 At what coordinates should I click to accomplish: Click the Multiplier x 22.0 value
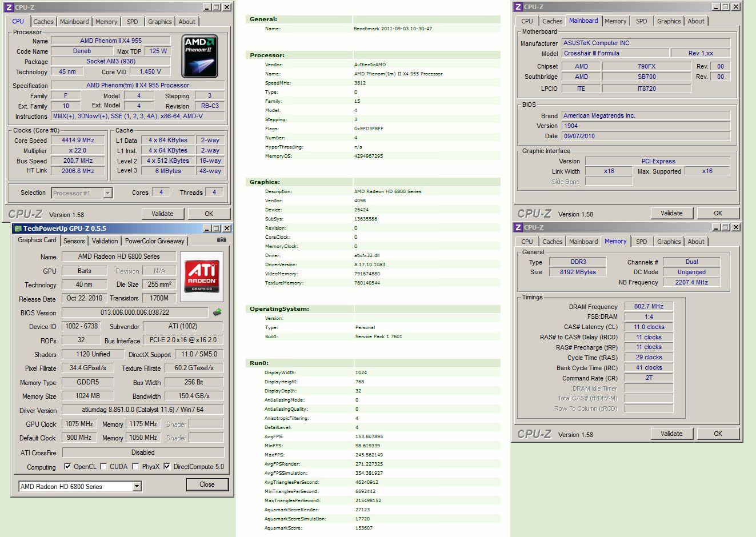pos(78,151)
